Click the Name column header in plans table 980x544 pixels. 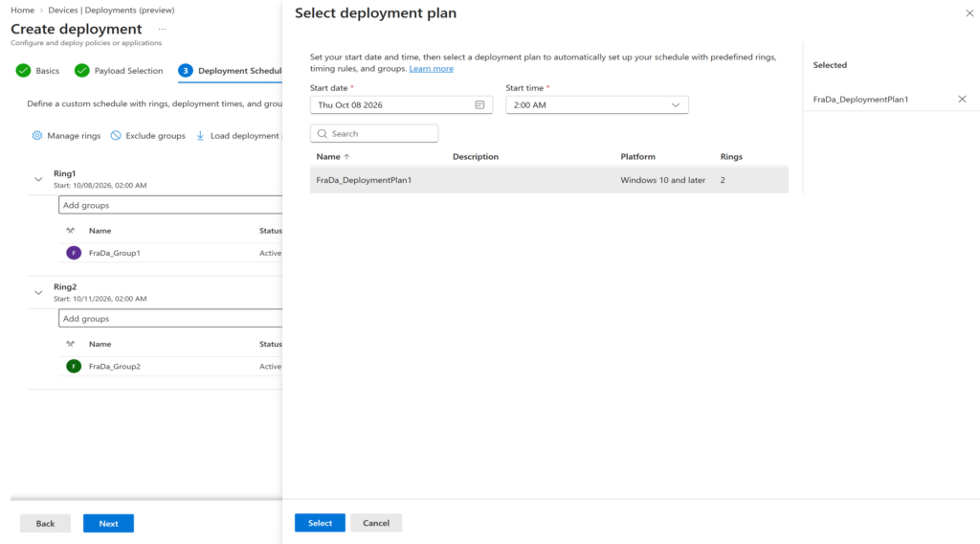tap(328, 157)
